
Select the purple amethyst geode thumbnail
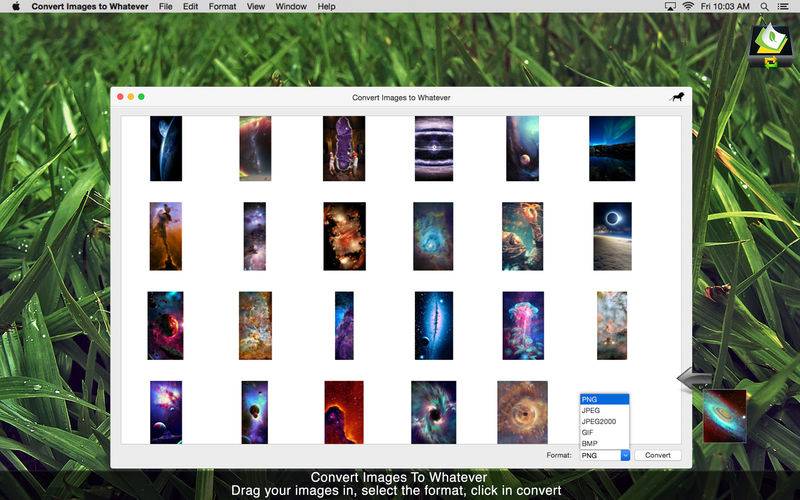344,148
